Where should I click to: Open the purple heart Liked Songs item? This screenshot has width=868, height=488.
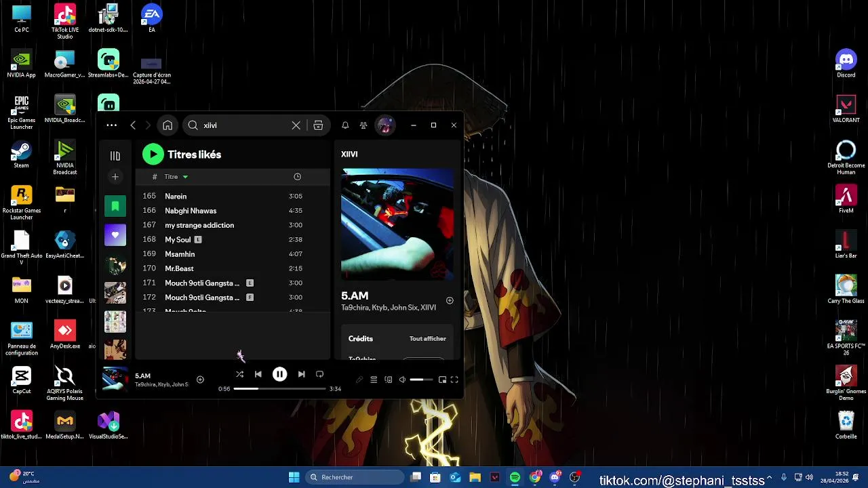tap(115, 235)
